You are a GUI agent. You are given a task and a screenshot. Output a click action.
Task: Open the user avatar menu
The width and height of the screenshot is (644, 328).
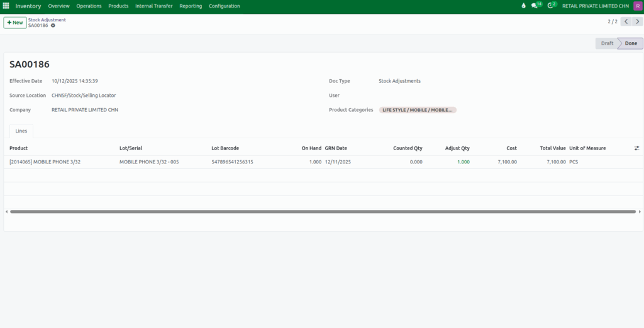coord(638,6)
